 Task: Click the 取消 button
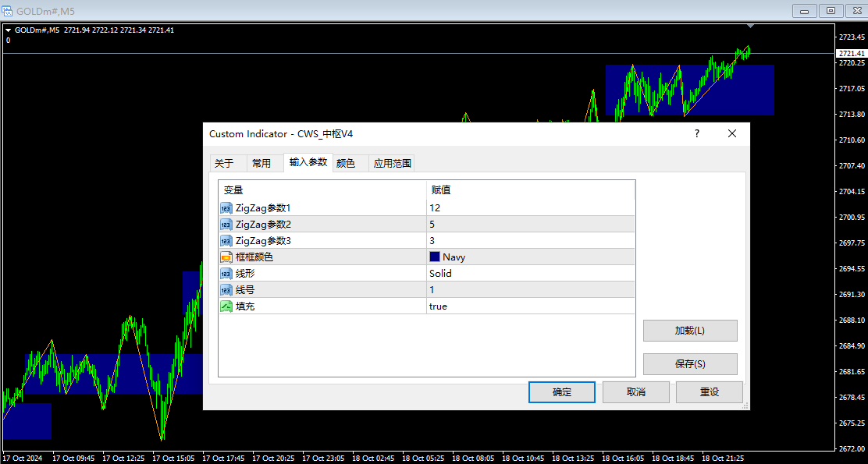pyautogui.click(x=635, y=392)
